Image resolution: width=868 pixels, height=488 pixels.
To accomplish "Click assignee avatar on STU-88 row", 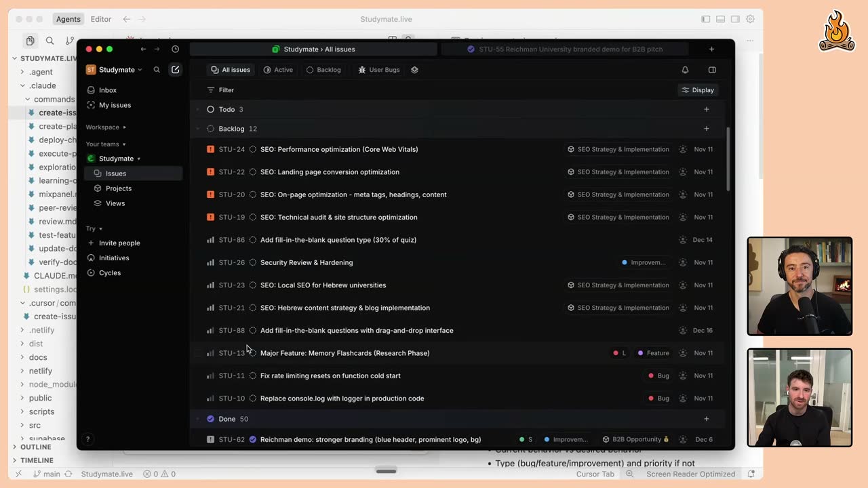I will tap(683, 331).
